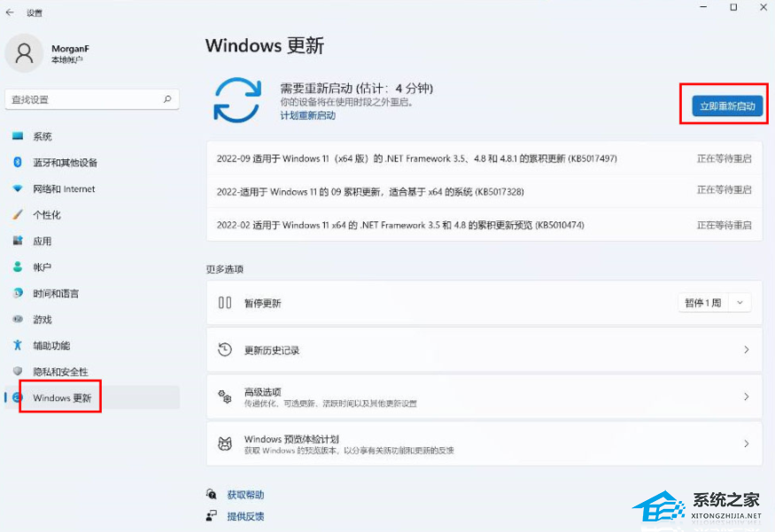Click 正在等待重启 status for KB5017497

pos(725,158)
